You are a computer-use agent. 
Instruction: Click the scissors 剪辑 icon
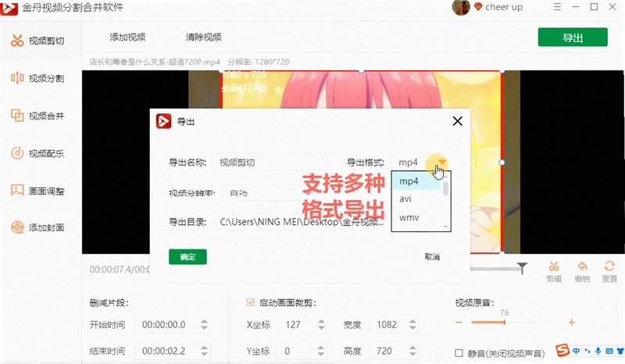(x=554, y=266)
